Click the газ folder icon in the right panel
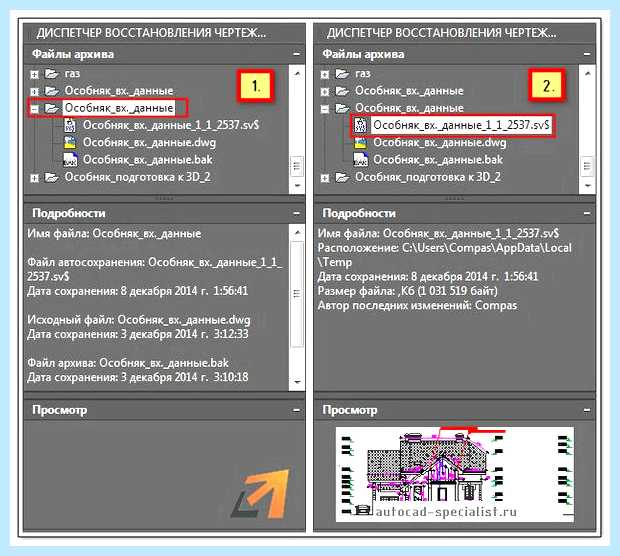620x556 pixels. [342, 74]
